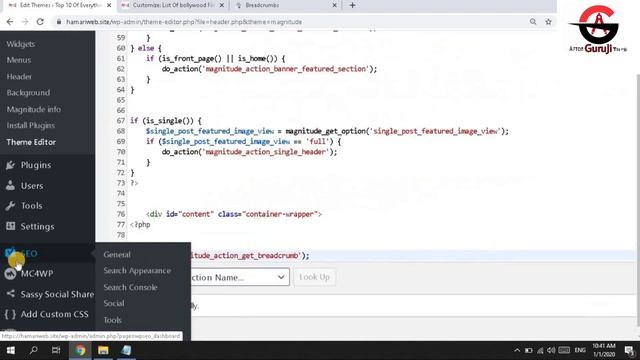The width and height of the screenshot is (640, 360).
Task: Choose Search Appearance in SEO flyout
Action: point(137,271)
